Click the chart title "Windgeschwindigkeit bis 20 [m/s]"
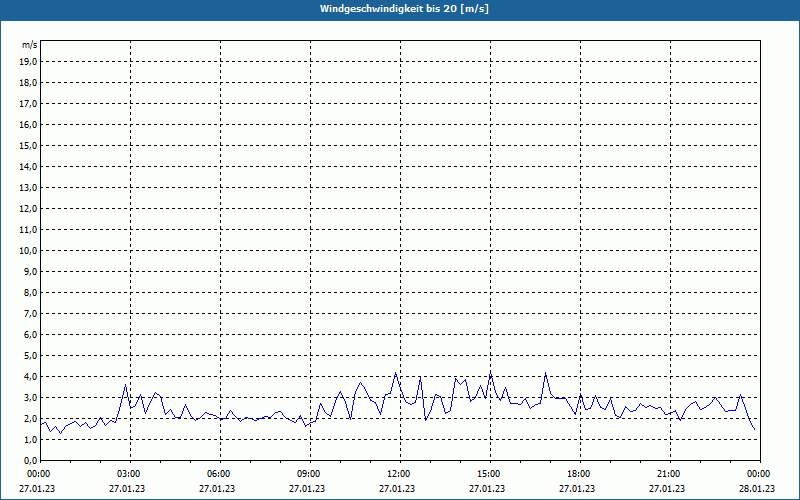Image resolution: width=800 pixels, height=500 pixels. pos(405,9)
